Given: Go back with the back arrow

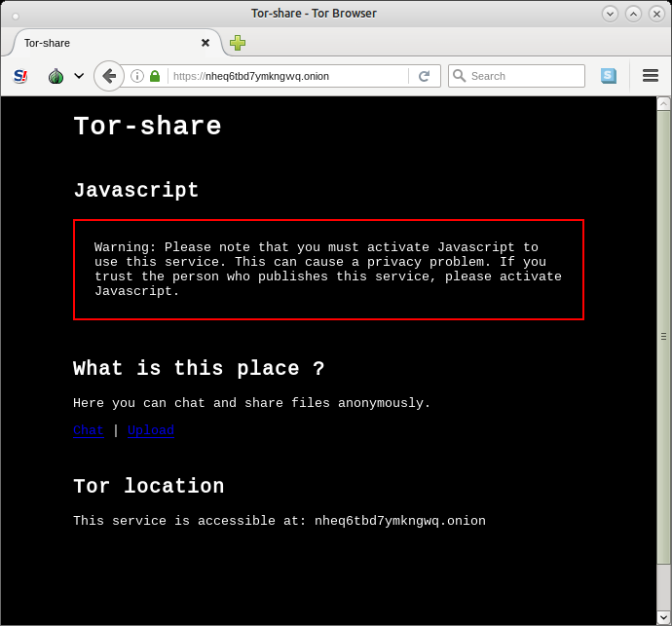Looking at the screenshot, I should tap(109, 76).
